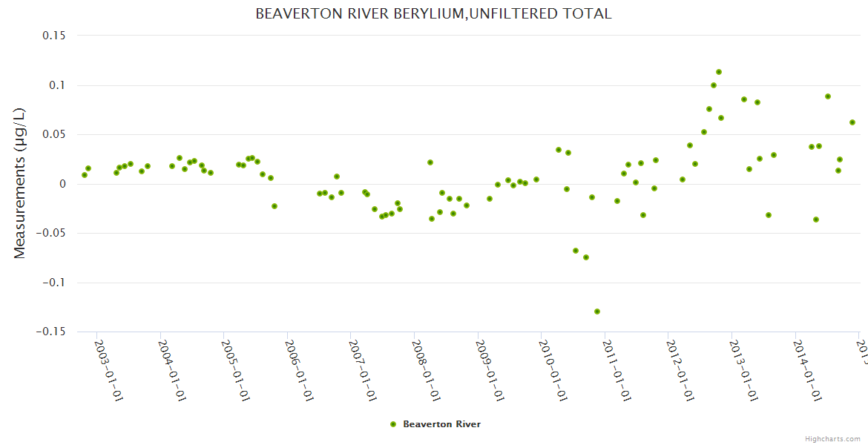Click the green legend marker for Beaverton River

coord(393,424)
